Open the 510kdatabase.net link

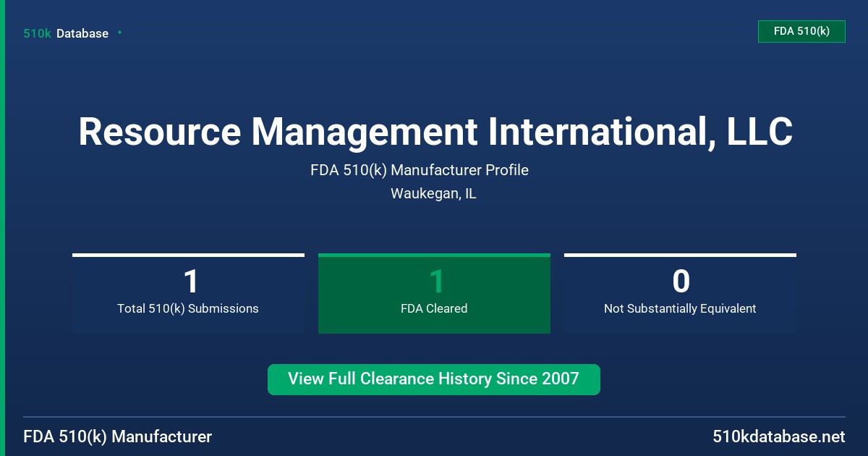779,437
